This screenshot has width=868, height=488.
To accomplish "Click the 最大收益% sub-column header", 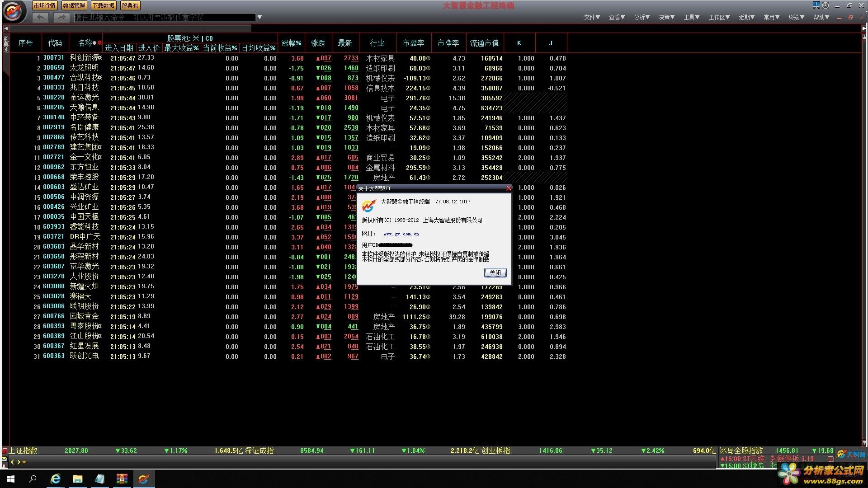I will coord(181,48).
